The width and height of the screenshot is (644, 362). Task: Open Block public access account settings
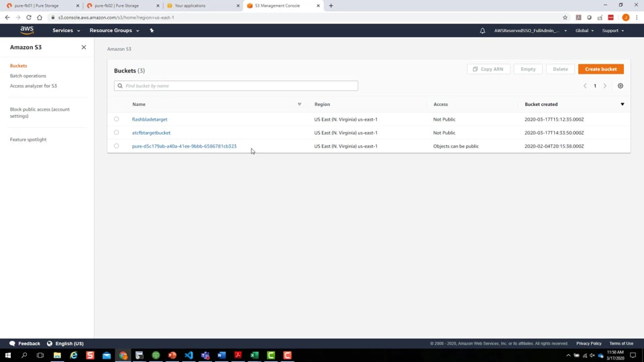click(40, 113)
